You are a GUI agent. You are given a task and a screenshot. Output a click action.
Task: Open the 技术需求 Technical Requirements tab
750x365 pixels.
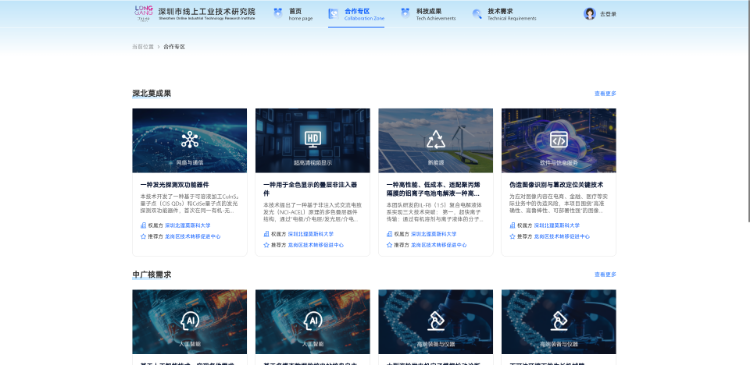point(504,14)
